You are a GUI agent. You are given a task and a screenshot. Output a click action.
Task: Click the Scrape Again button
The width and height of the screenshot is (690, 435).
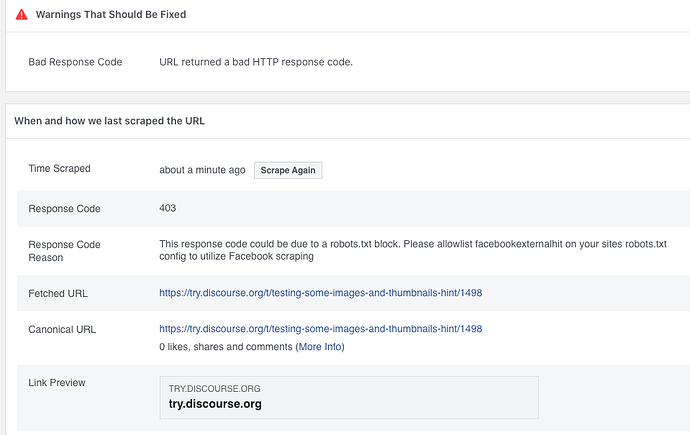point(288,170)
